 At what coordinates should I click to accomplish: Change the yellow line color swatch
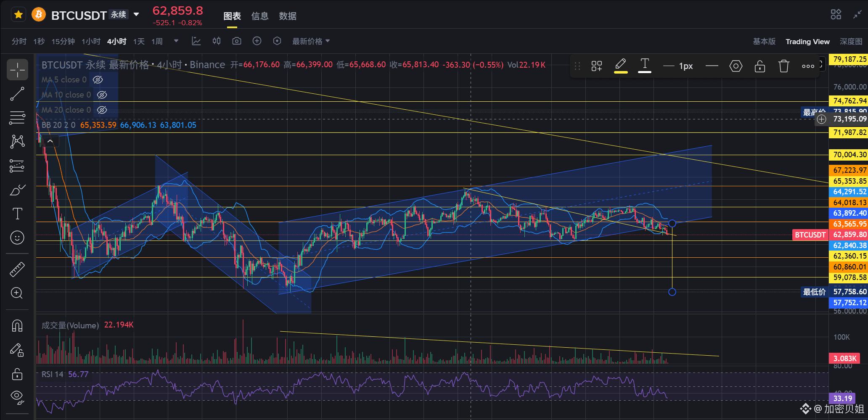coord(621,66)
